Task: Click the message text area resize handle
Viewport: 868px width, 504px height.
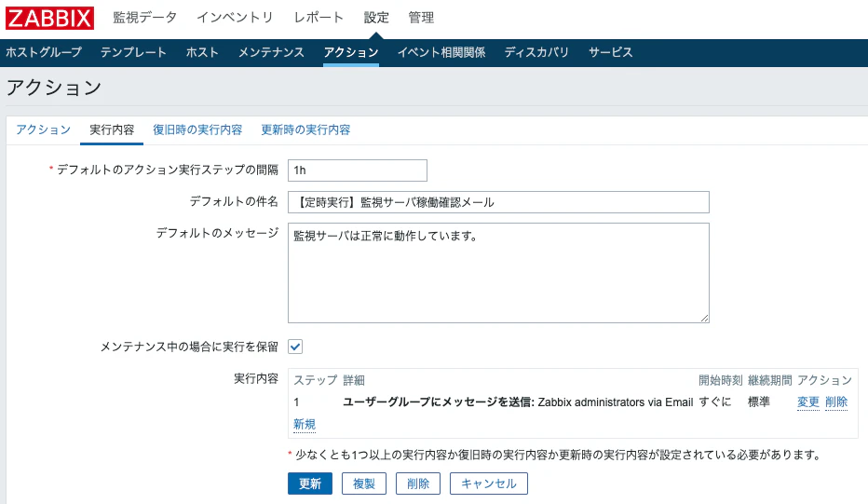Action: (704, 318)
